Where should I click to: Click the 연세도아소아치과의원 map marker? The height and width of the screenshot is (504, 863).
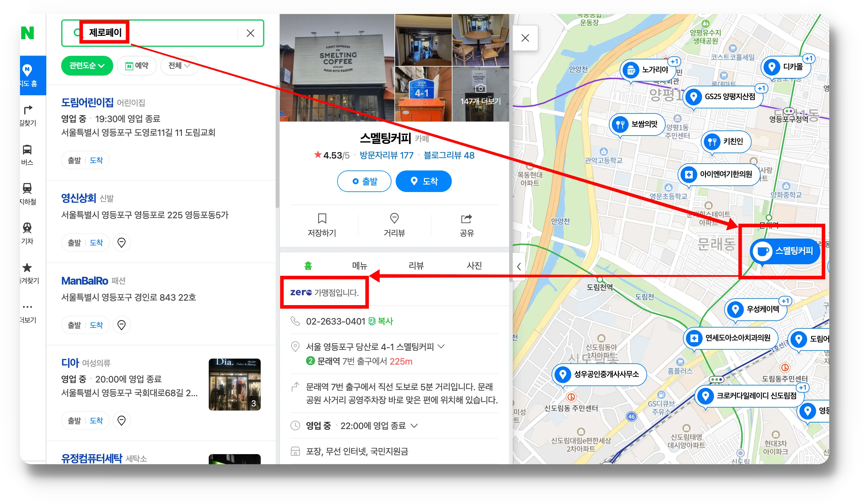[x=731, y=338]
